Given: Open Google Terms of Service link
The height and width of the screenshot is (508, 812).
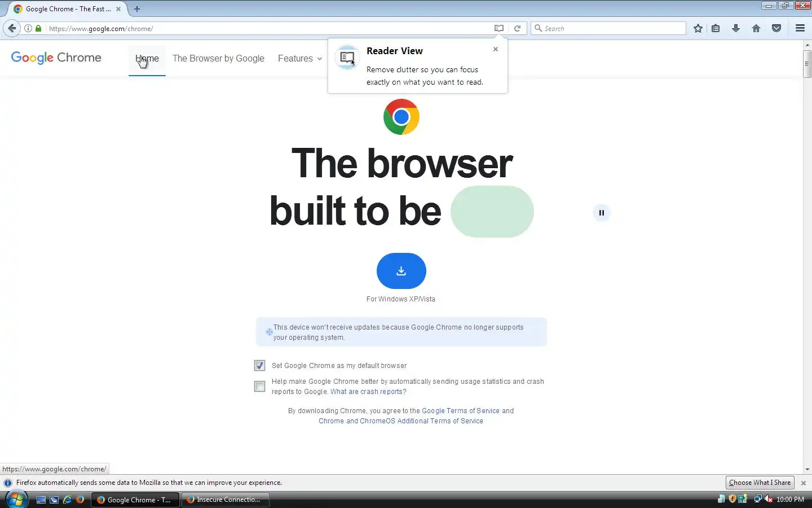Looking at the screenshot, I should [x=461, y=411].
